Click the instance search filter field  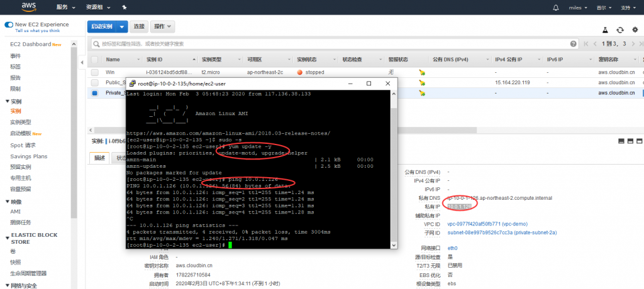(327, 44)
